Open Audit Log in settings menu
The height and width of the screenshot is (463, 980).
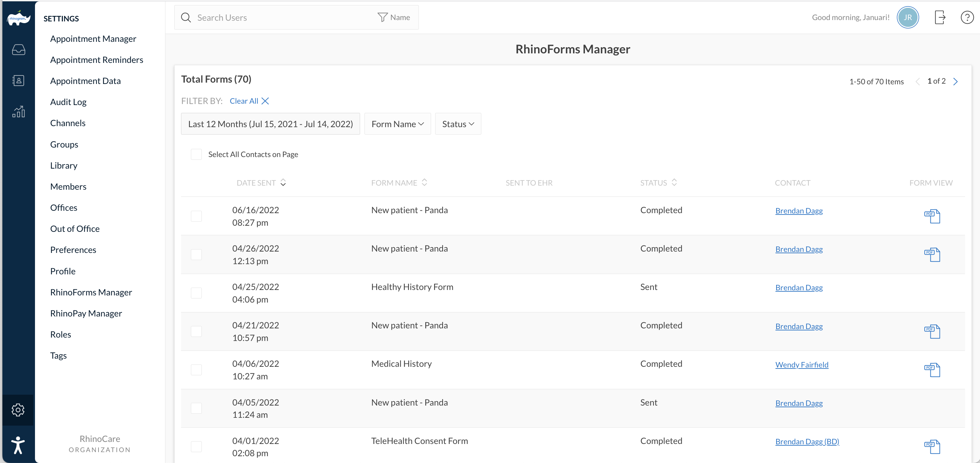pos(69,102)
